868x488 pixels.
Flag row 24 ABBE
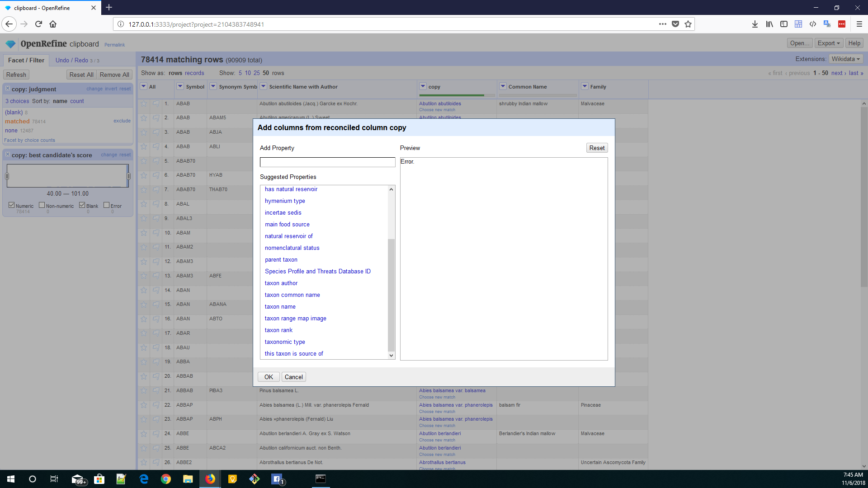pos(156,434)
